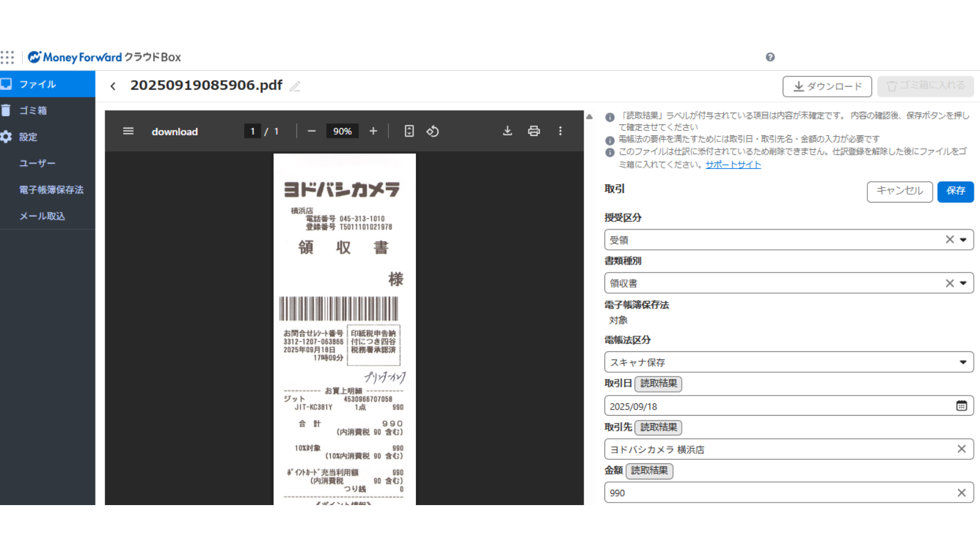Go back using the left chevron arrow

(113, 86)
